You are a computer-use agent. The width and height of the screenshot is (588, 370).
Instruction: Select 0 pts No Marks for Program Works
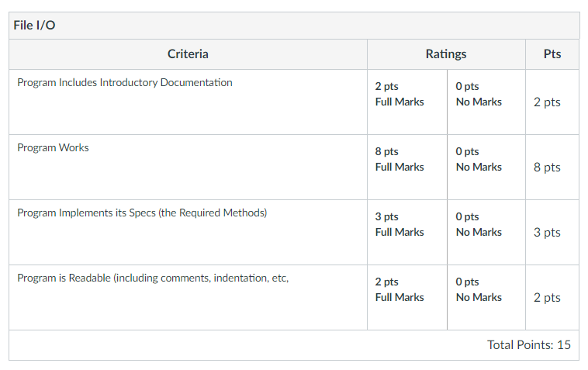tap(486, 168)
